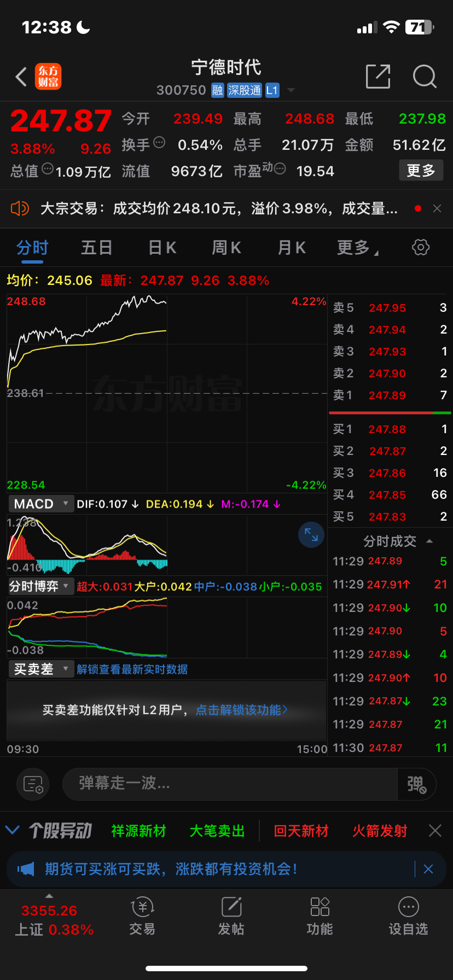Tap the 个股异动 label
453x980 pixels.
(60, 831)
